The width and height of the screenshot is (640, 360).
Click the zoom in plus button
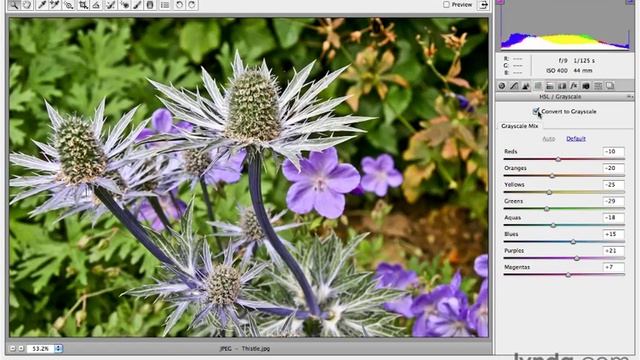tap(21, 348)
